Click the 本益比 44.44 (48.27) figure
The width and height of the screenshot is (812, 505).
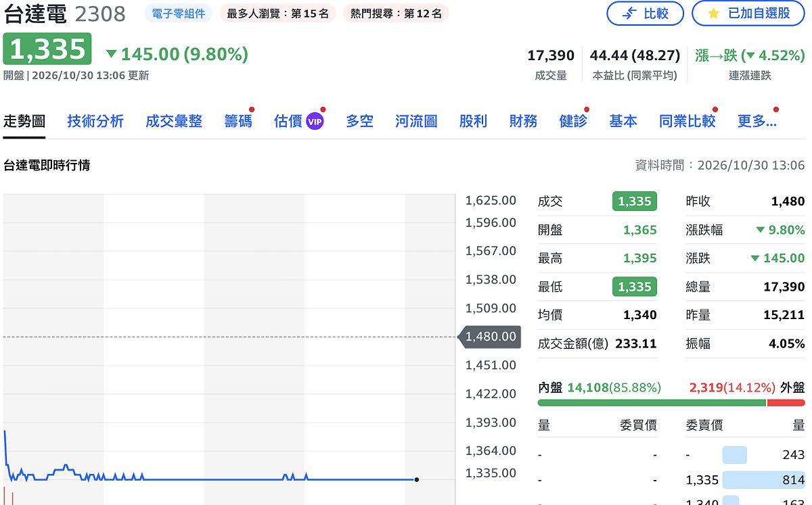pyautogui.click(x=635, y=55)
